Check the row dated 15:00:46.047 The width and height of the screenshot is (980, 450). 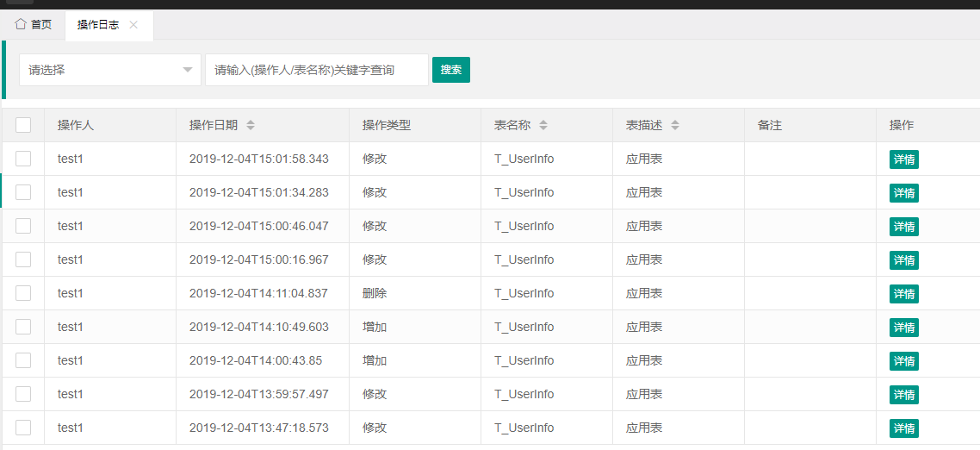(23, 226)
